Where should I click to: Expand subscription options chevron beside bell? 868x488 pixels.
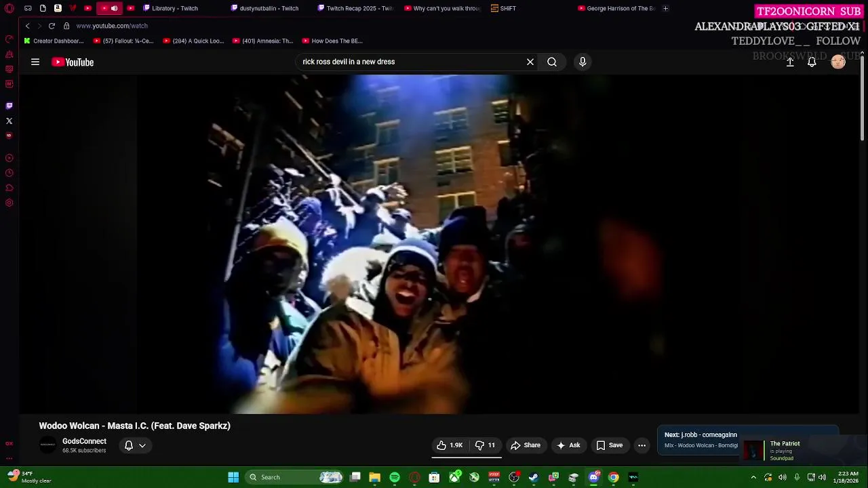point(142,445)
